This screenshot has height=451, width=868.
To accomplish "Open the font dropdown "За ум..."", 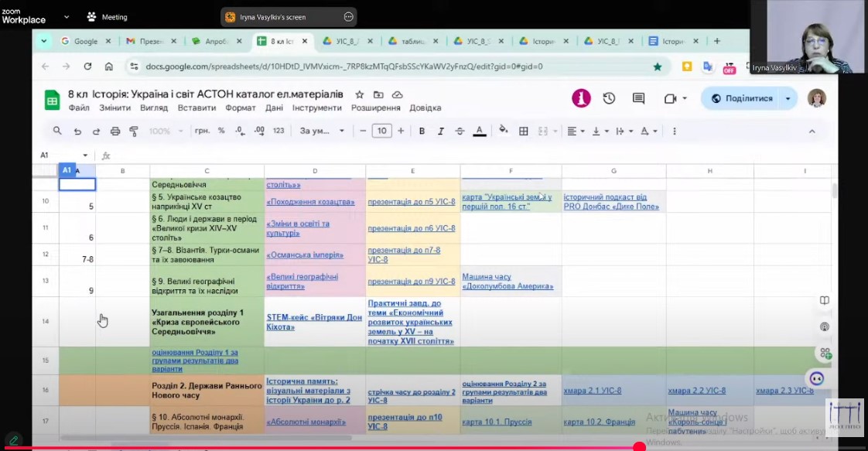I will click(322, 132).
